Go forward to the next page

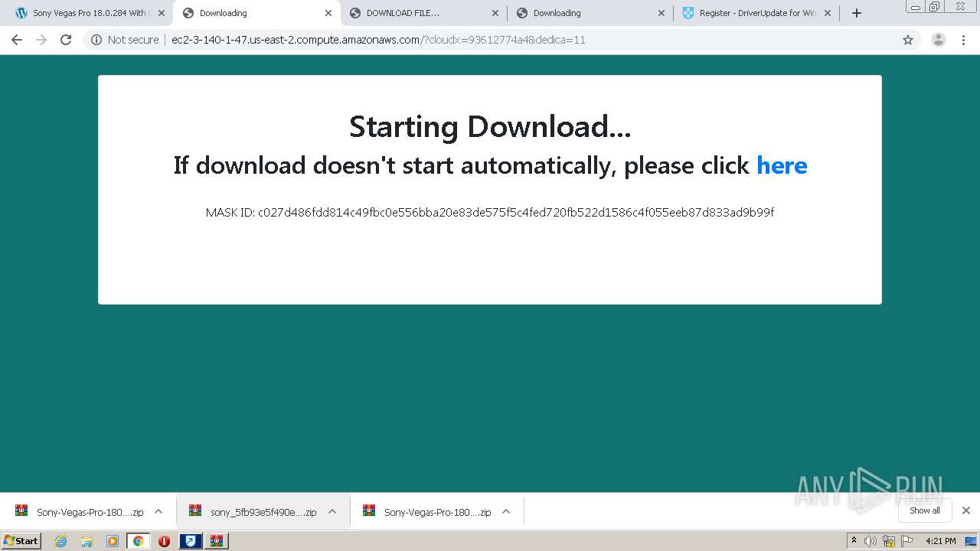tap(41, 40)
